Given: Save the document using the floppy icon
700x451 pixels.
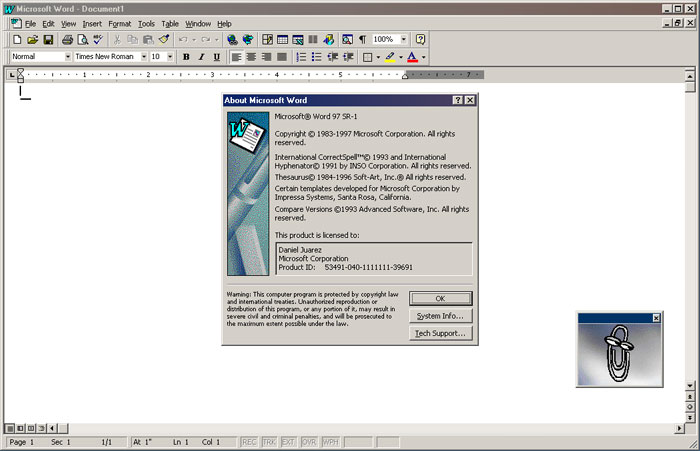Looking at the screenshot, I should tap(48, 40).
